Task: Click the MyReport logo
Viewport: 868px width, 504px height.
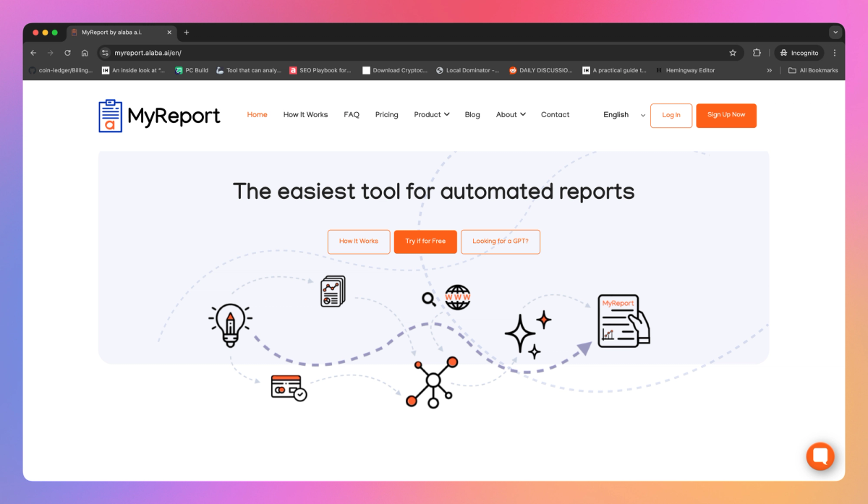Action: pos(159,116)
